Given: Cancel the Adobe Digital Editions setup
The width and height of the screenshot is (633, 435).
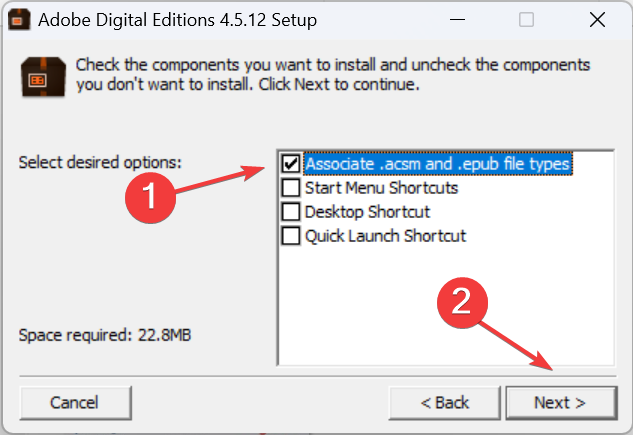Looking at the screenshot, I should coord(74,402).
